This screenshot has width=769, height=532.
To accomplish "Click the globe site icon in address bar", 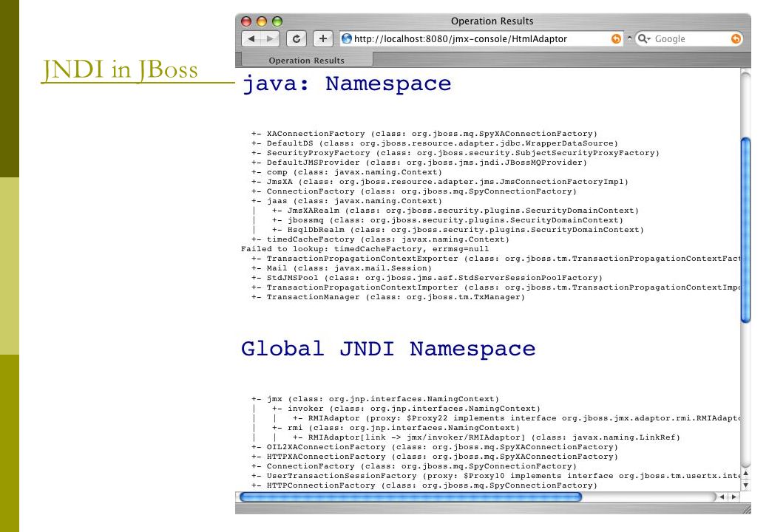I will [x=347, y=38].
